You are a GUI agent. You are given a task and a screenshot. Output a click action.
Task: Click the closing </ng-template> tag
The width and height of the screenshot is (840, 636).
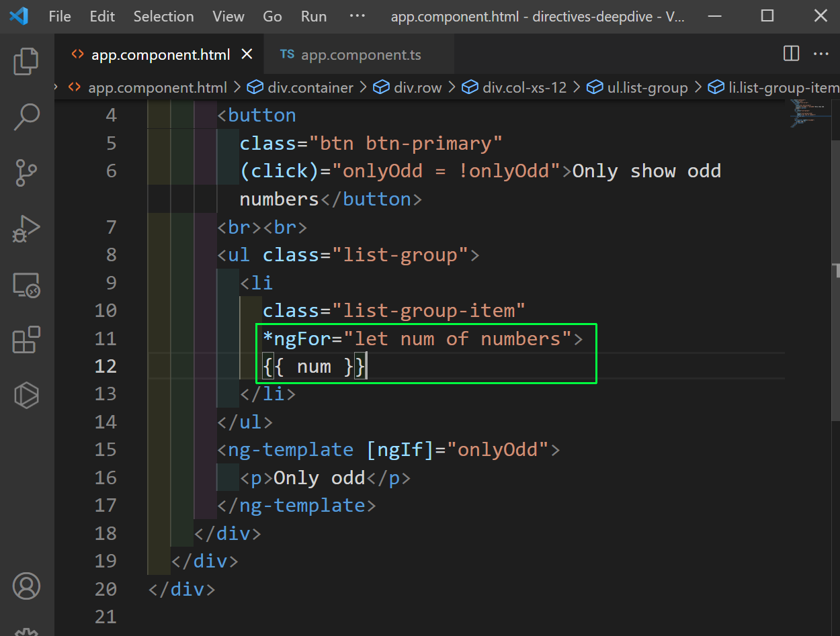tap(296, 505)
